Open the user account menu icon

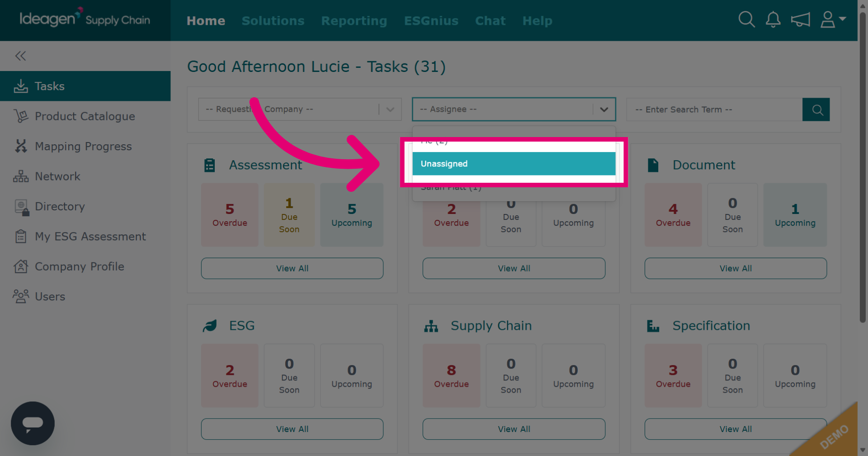828,19
